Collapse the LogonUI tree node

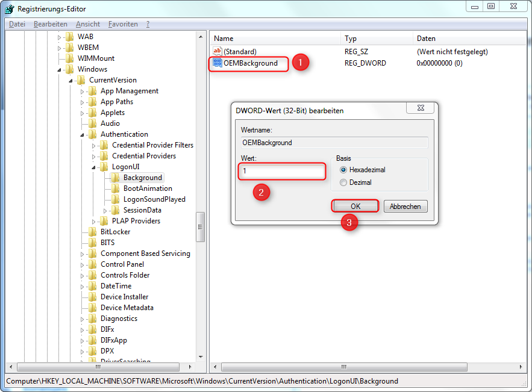pos(94,167)
